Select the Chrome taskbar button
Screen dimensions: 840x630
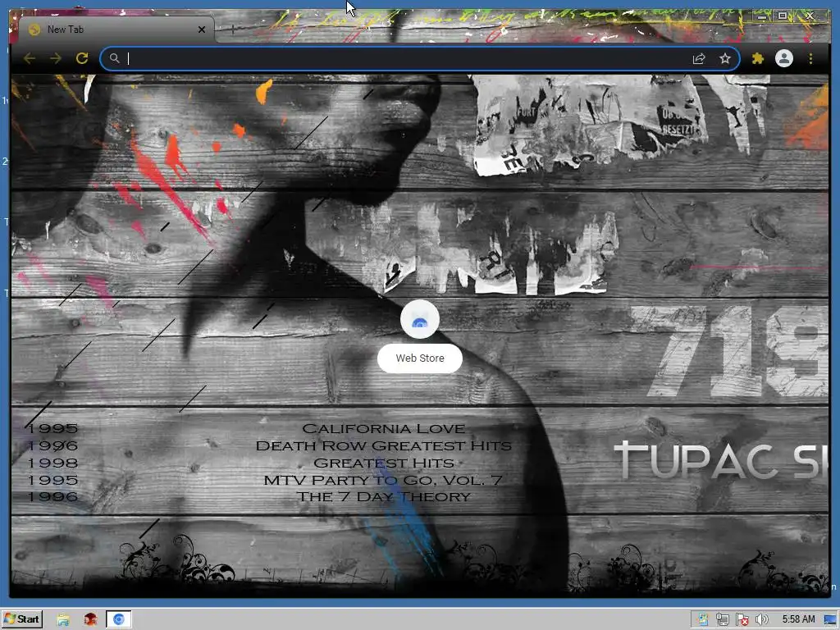(x=118, y=620)
